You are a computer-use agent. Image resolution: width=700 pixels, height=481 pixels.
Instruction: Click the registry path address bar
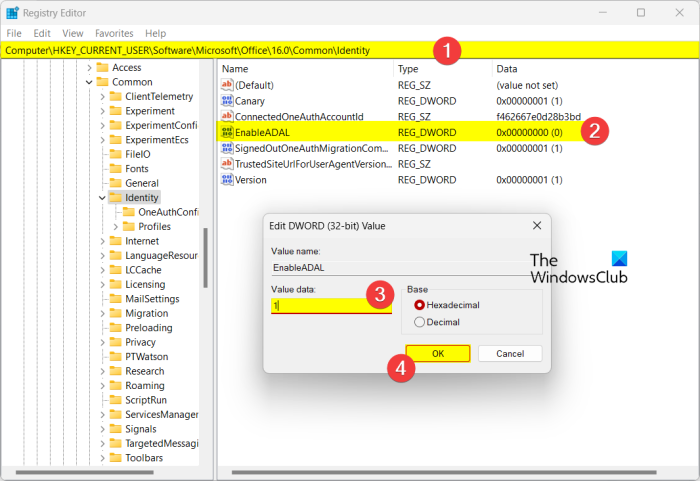(x=350, y=50)
